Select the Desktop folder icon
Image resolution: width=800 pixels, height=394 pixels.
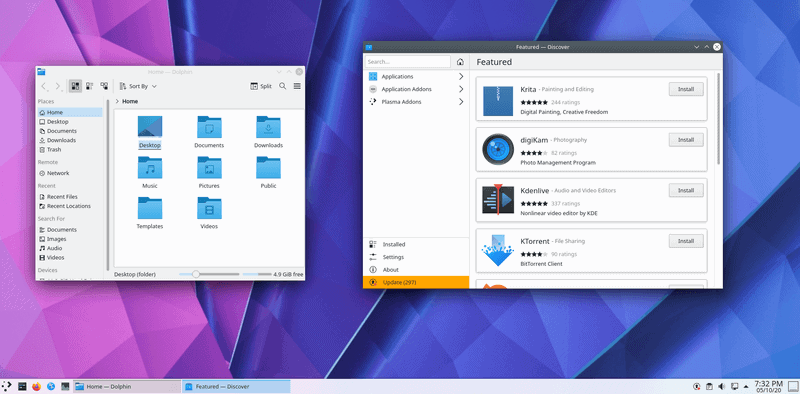tap(149, 127)
